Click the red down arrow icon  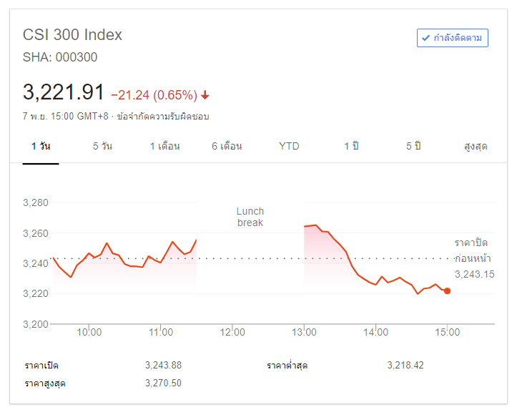(205, 95)
